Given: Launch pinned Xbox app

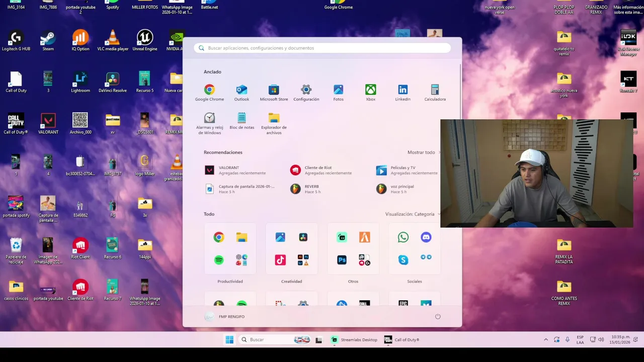Looking at the screenshot, I should click(x=370, y=93).
